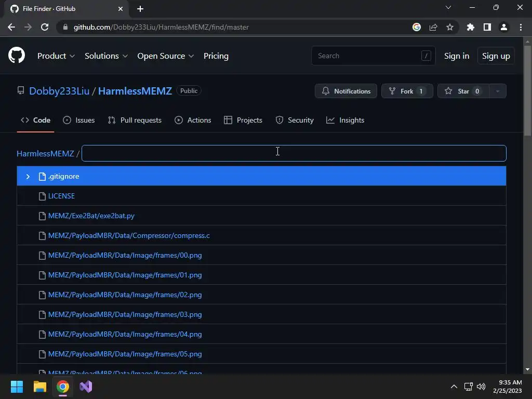Open Chrome profile avatar icon
This screenshot has height=399, width=532.
click(504, 27)
